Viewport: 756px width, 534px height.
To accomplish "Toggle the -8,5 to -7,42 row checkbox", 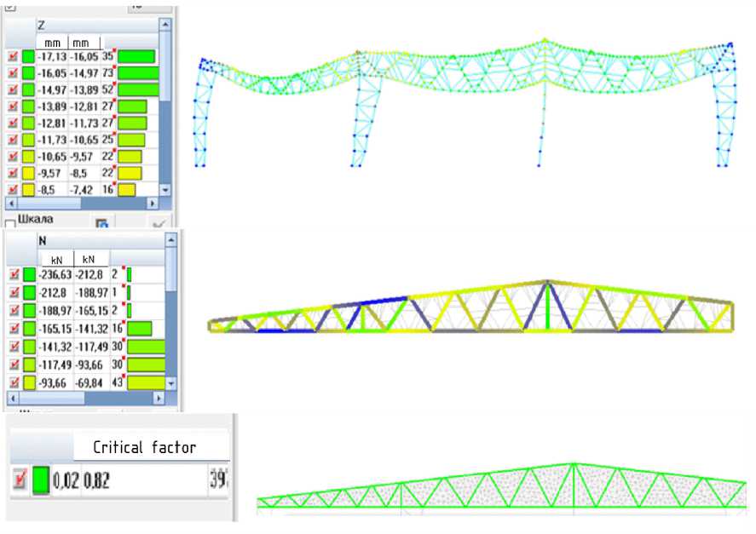I will [13, 189].
